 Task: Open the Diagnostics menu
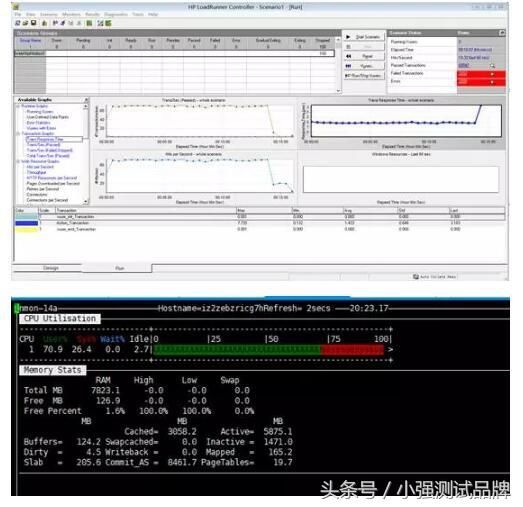(116, 14)
